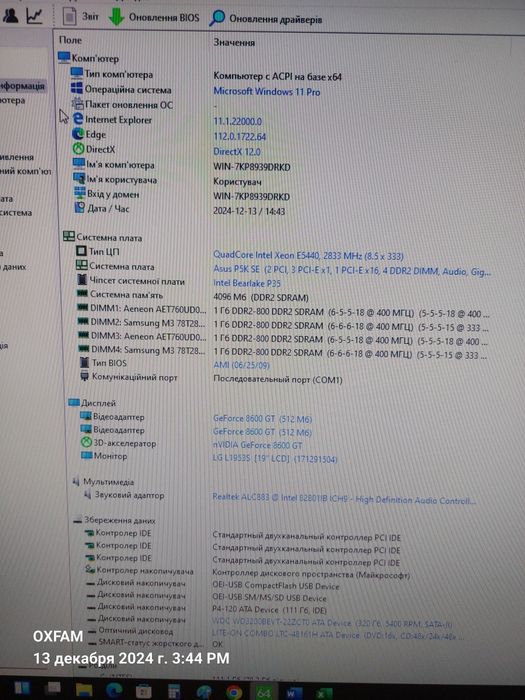Open the WDC WD3200BEVT hard drive link
The width and height of the screenshot is (525, 700).
point(332,623)
